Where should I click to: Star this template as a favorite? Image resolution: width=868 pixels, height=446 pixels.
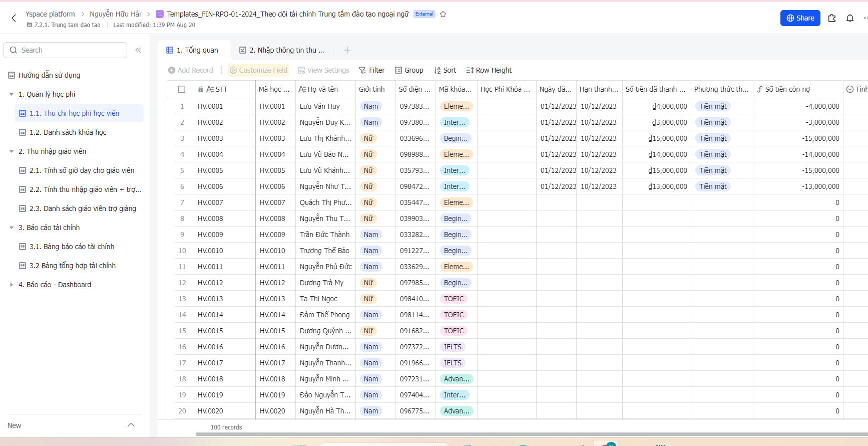[x=443, y=14]
